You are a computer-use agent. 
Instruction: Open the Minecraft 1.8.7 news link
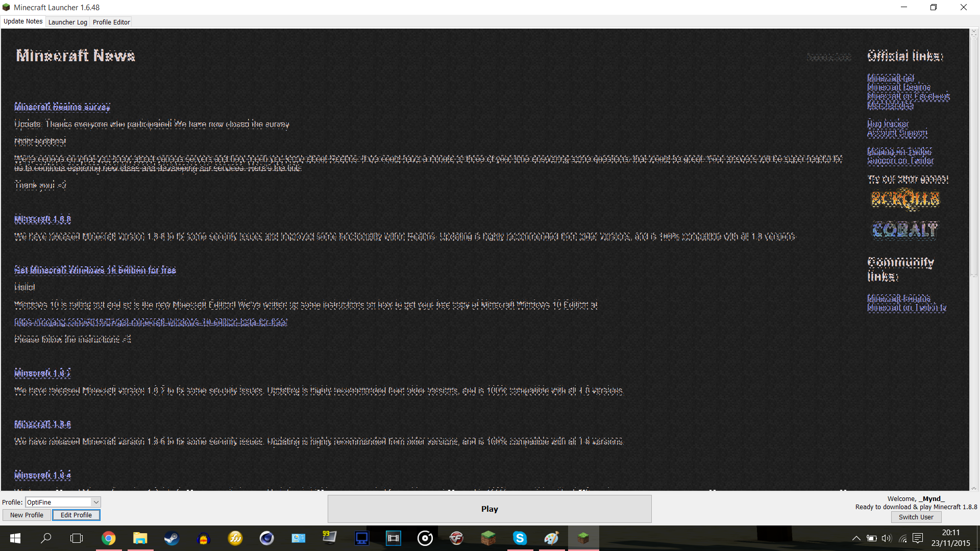coord(42,373)
